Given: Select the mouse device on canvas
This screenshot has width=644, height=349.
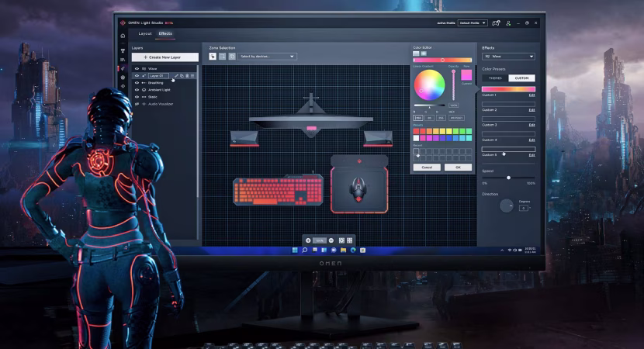Looking at the screenshot, I should point(358,189).
